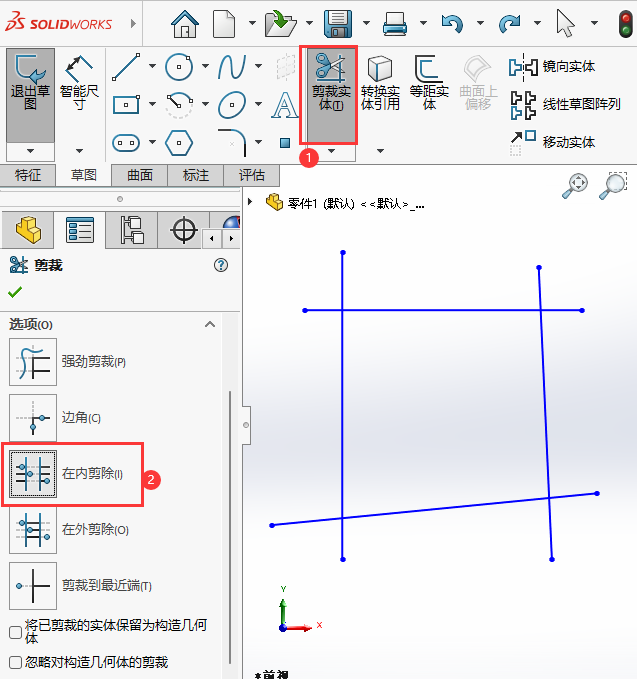The height and width of the screenshot is (679, 637).
Task: Click Move Entities (移动实体)
Action: [552, 142]
